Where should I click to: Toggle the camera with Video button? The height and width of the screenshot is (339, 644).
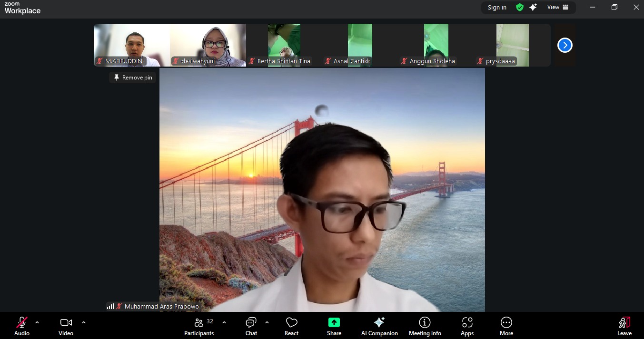coord(66,326)
